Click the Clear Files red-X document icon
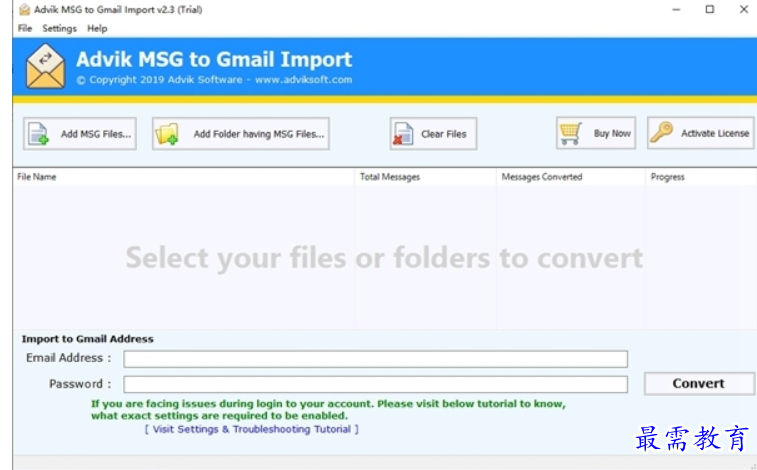The image size is (757, 470). [x=403, y=134]
